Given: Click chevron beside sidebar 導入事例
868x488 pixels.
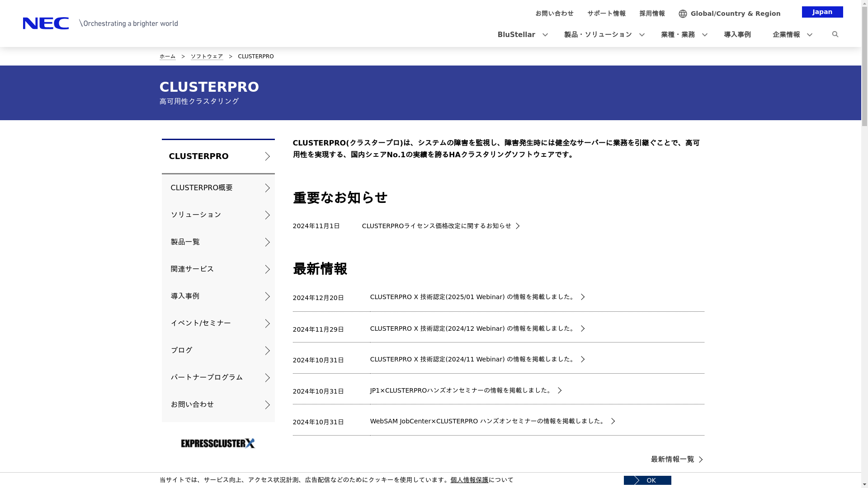Looking at the screenshot, I should pyautogui.click(x=267, y=296).
